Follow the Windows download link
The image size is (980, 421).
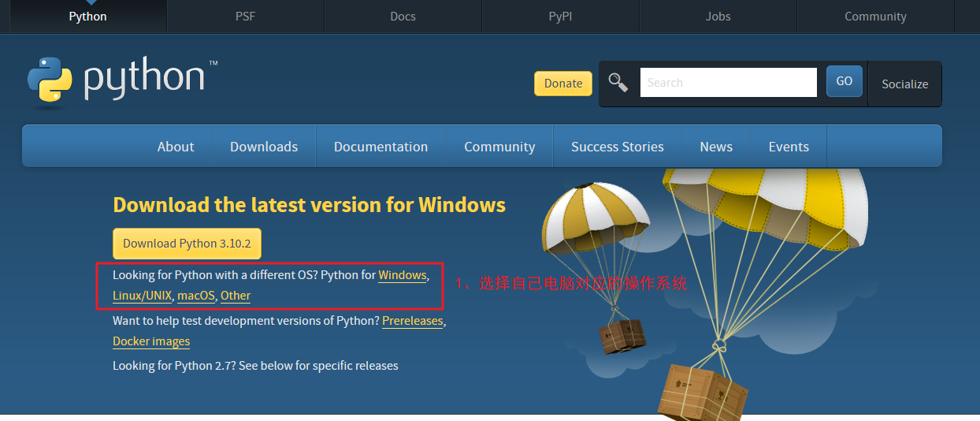(x=403, y=275)
